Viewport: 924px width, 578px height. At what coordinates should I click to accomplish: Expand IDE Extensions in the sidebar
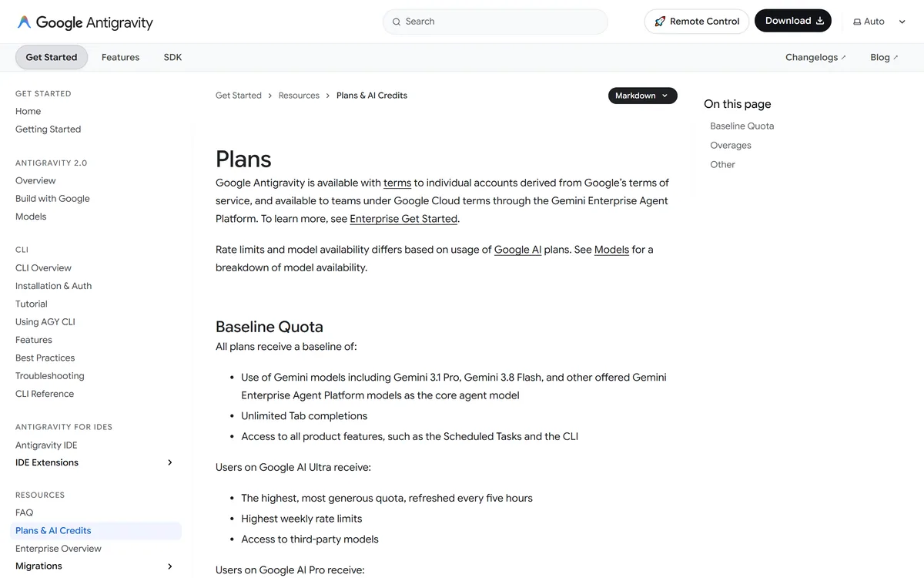(x=170, y=462)
